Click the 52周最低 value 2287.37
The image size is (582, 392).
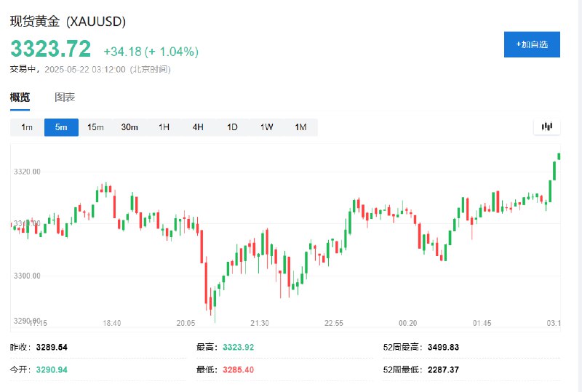pyautogui.click(x=443, y=369)
